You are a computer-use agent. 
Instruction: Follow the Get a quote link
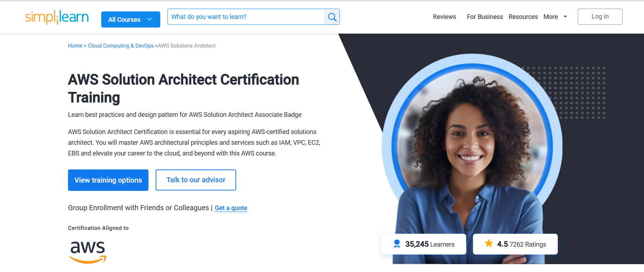click(x=231, y=208)
